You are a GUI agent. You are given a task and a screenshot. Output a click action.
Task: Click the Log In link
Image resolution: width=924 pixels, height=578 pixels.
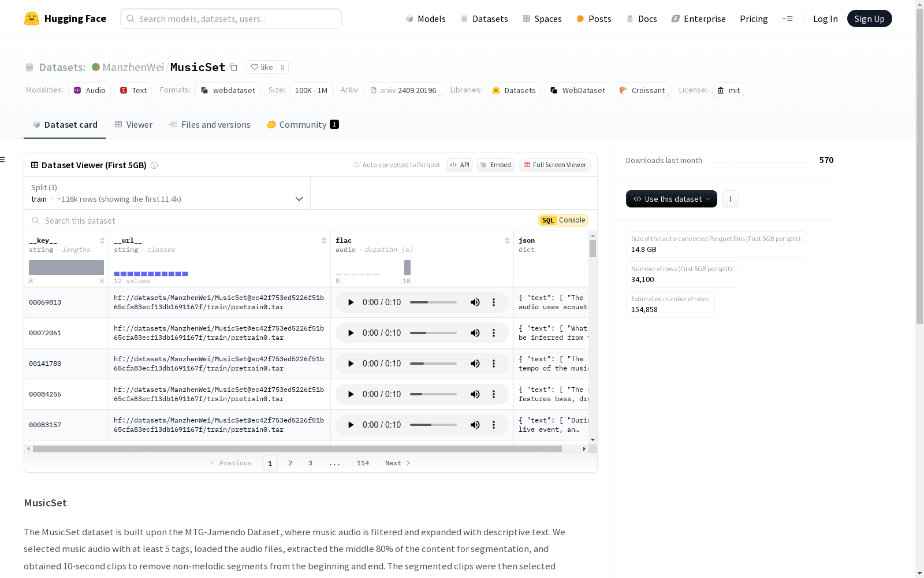tap(825, 18)
